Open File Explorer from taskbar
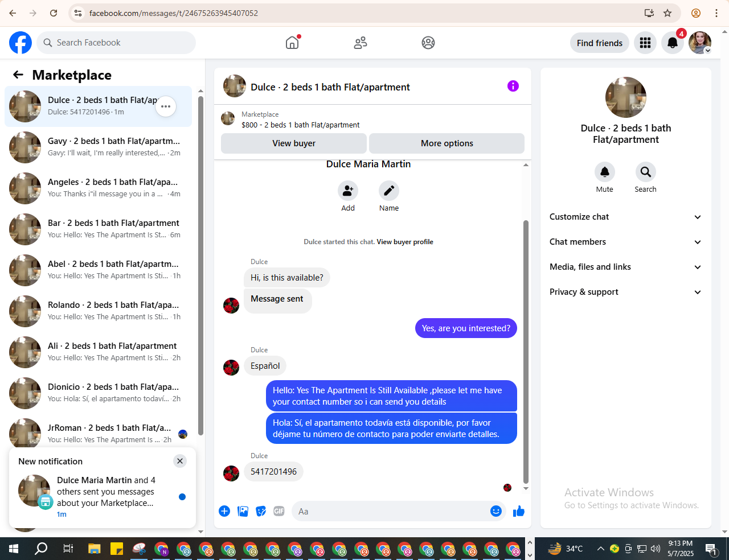The width and height of the screenshot is (729, 560). coord(95,549)
